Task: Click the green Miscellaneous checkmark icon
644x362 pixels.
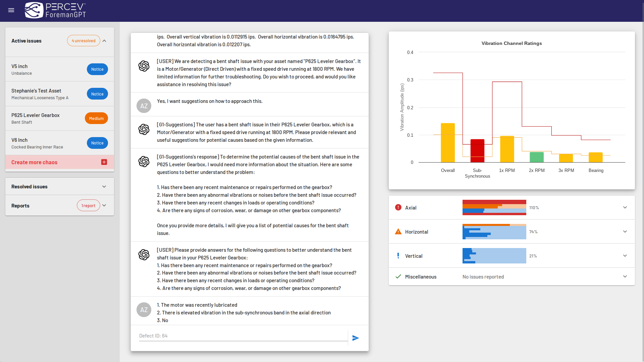Action: coord(398,277)
